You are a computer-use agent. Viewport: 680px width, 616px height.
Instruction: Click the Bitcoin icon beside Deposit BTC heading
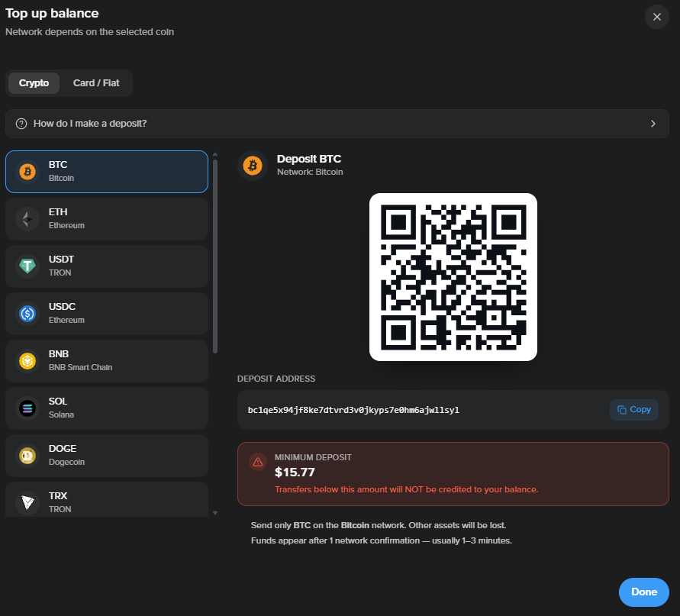click(253, 166)
